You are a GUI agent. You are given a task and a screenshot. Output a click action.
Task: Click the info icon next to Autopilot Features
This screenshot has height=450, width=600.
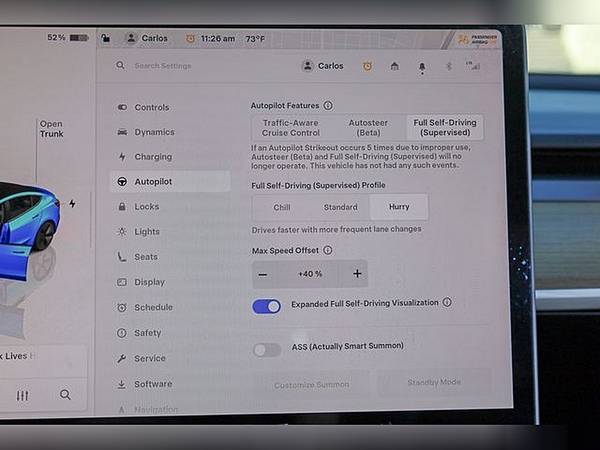[328, 105]
